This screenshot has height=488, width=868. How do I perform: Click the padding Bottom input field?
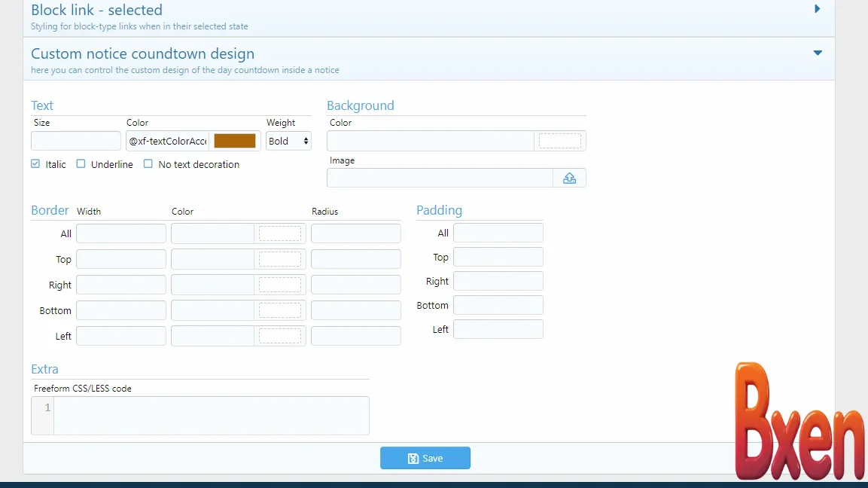tap(497, 305)
